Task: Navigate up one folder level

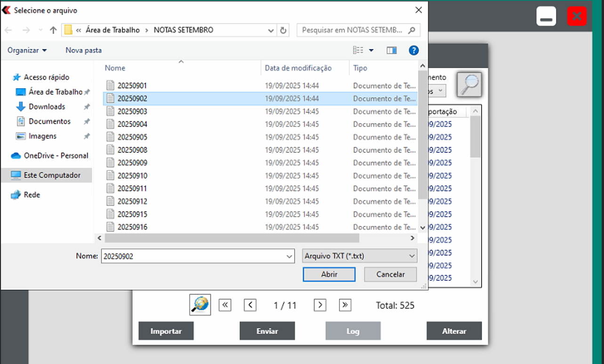Action: [53, 30]
